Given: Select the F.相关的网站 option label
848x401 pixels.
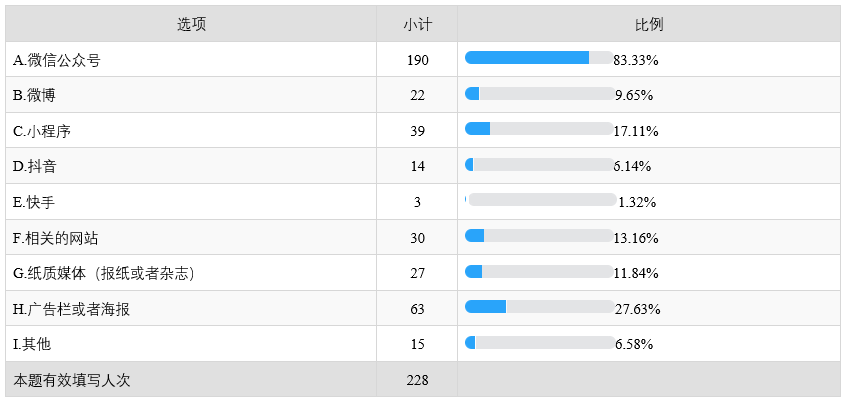Looking at the screenshot, I should [x=56, y=238].
